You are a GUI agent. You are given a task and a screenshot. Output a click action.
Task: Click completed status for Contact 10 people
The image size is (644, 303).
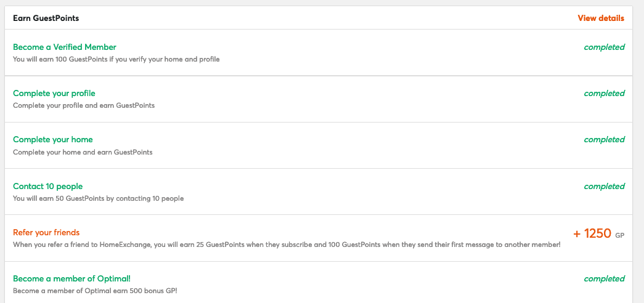point(604,187)
